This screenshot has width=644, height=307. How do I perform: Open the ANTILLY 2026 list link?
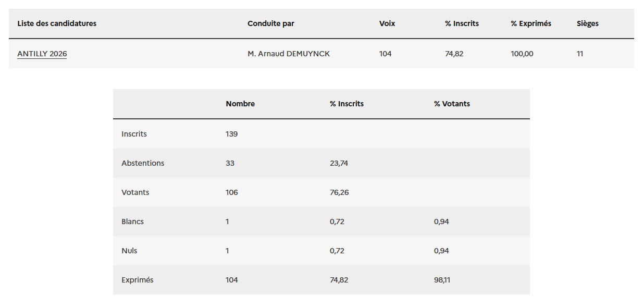coord(42,54)
